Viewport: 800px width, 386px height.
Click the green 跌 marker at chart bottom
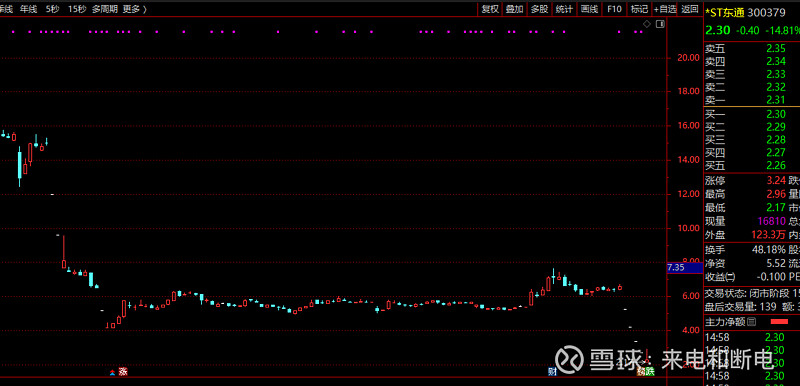[649, 371]
